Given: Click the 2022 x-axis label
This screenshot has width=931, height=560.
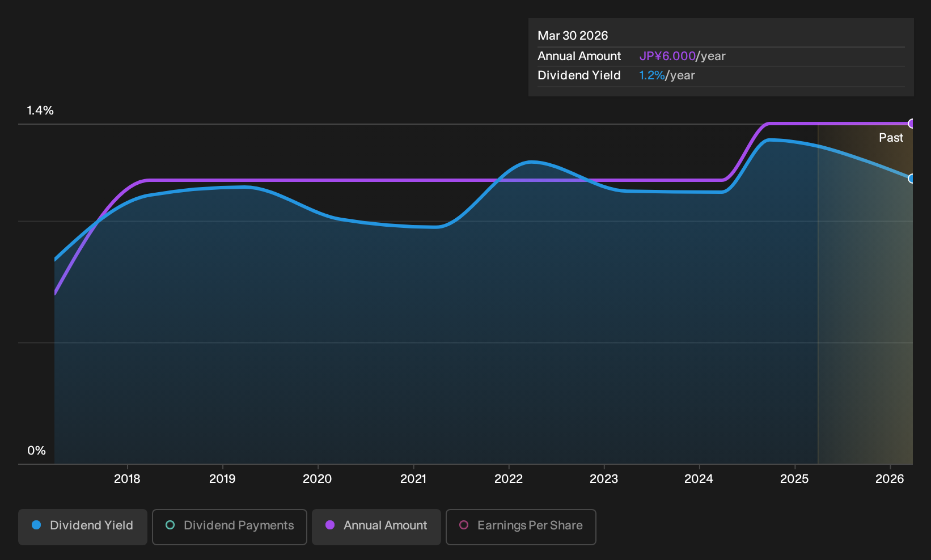Looking at the screenshot, I should [x=509, y=479].
